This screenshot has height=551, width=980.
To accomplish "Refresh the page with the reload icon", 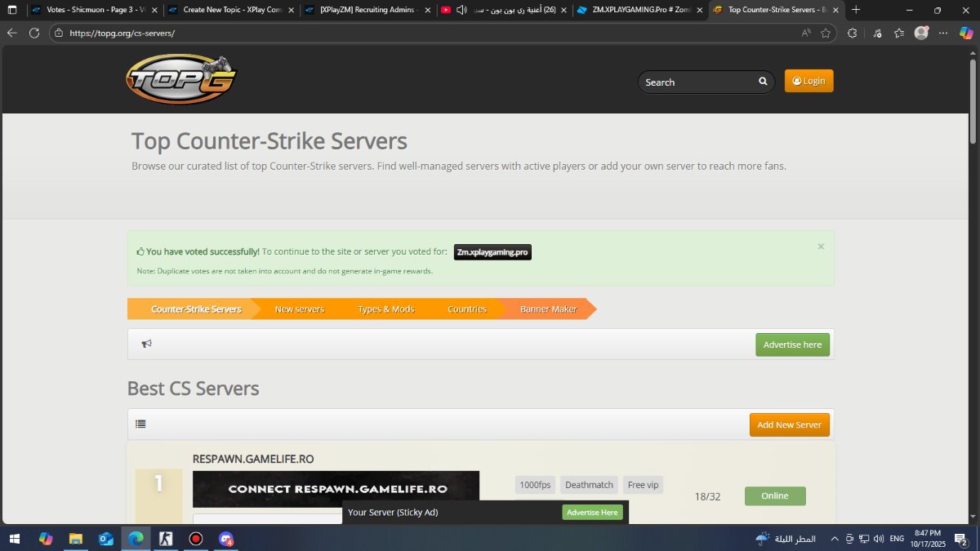I will (x=34, y=33).
